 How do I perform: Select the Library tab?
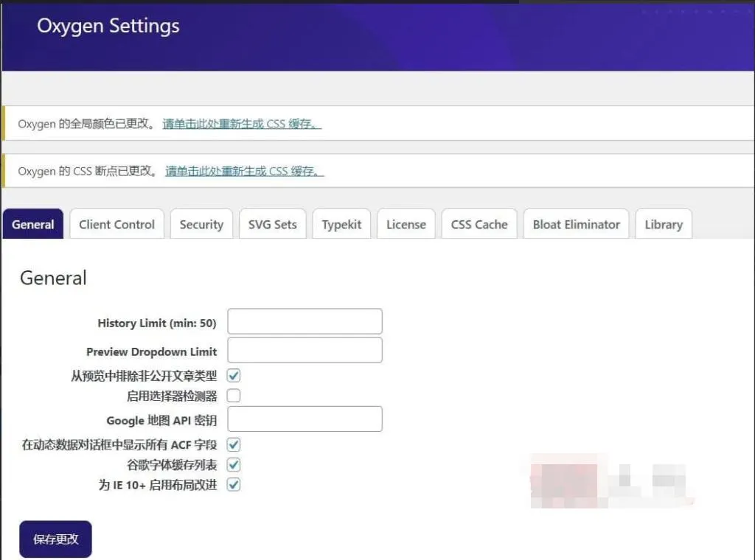[664, 224]
